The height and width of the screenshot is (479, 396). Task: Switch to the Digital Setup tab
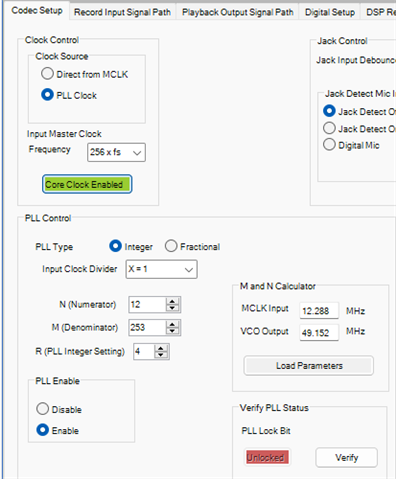[x=330, y=12]
